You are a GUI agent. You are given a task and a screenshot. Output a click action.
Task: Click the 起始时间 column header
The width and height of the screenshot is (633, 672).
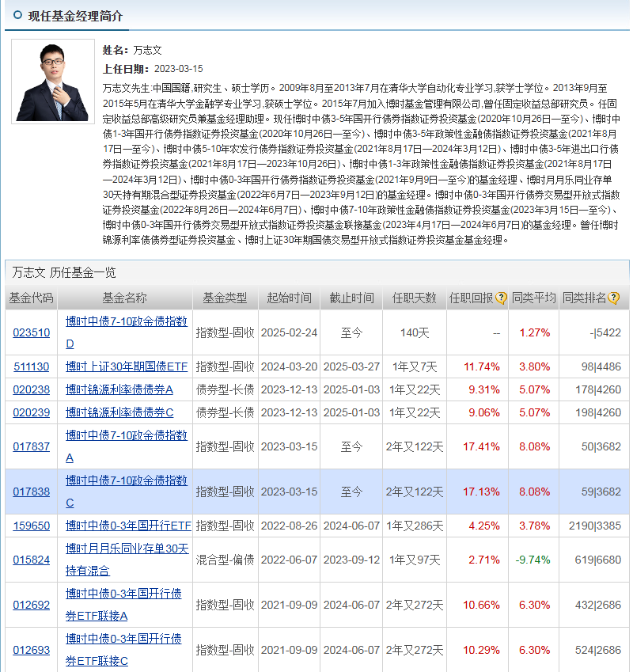click(x=290, y=298)
